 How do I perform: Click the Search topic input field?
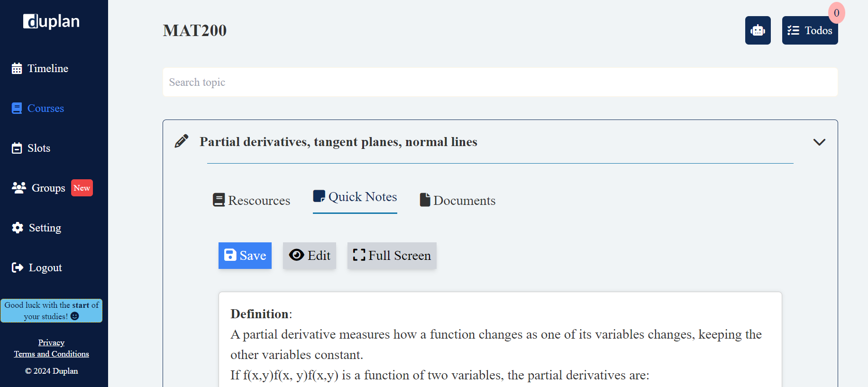click(x=500, y=82)
